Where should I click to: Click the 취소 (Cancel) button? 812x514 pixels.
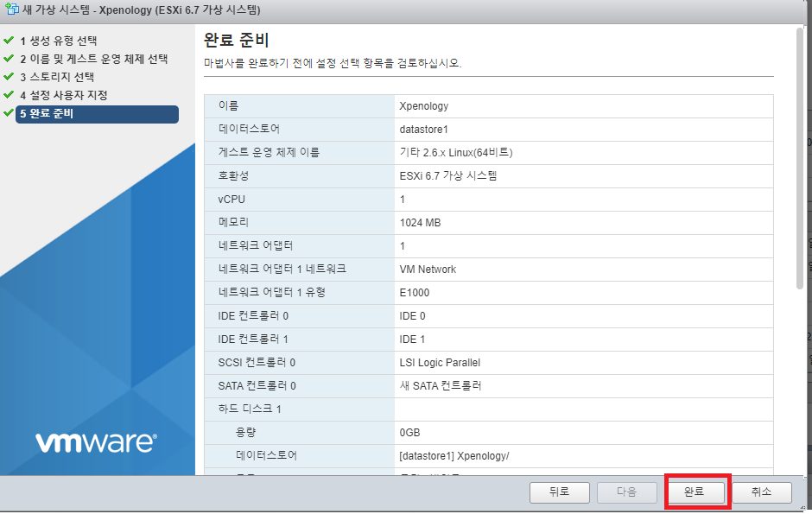[x=761, y=492]
